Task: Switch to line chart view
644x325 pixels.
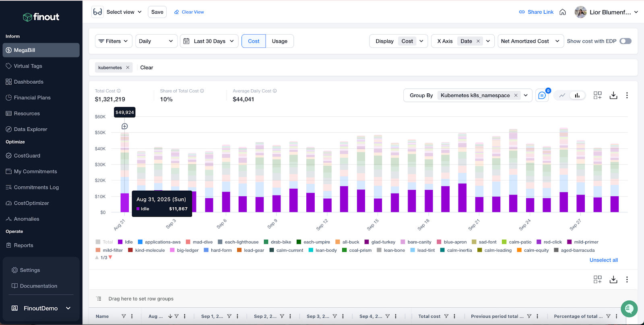Action: pos(562,95)
